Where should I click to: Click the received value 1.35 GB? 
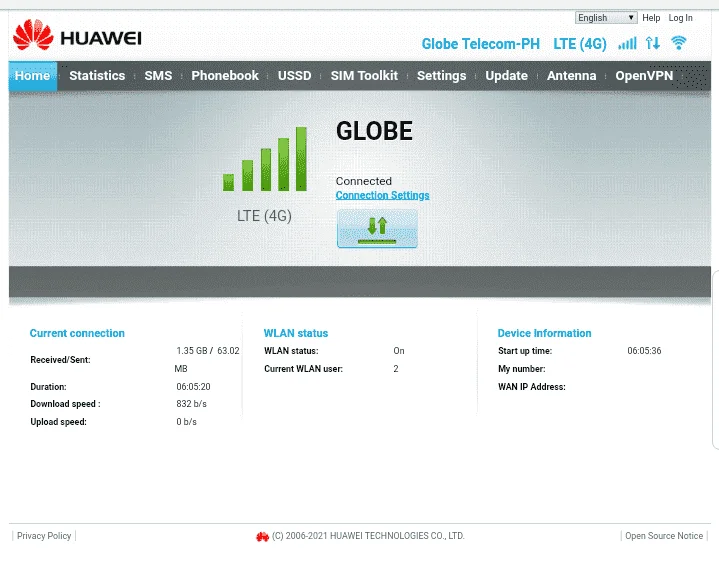[192, 351]
